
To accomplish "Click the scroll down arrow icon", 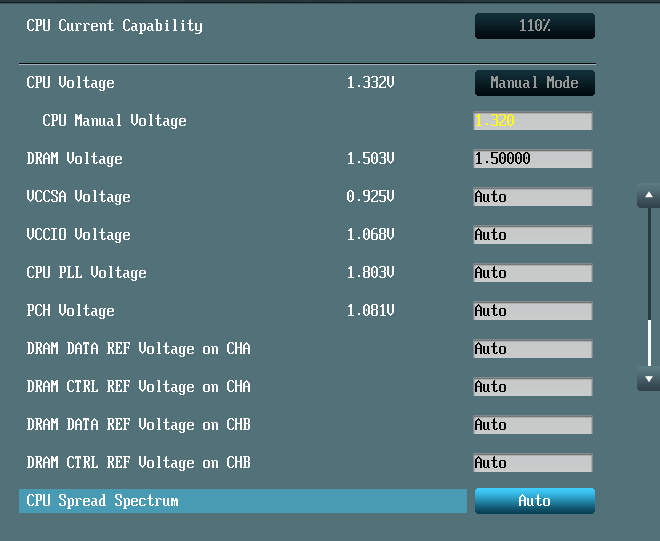I will pos(649,379).
